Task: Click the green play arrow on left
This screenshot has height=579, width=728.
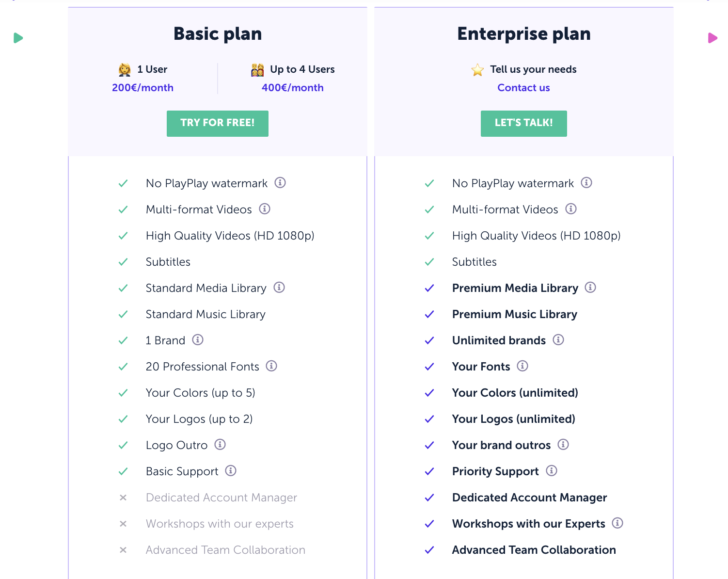Action: pyautogui.click(x=18, y=38)
